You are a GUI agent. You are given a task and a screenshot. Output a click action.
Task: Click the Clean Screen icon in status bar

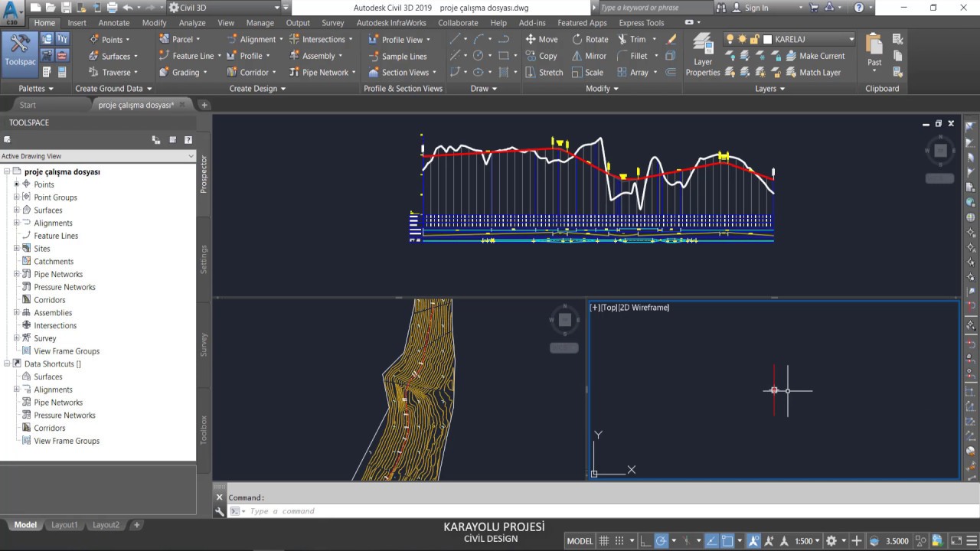[955, 541]
